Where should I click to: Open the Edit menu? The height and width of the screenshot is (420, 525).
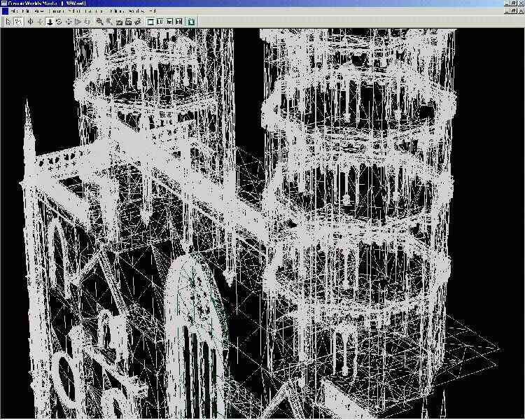[x=26, y=12]
